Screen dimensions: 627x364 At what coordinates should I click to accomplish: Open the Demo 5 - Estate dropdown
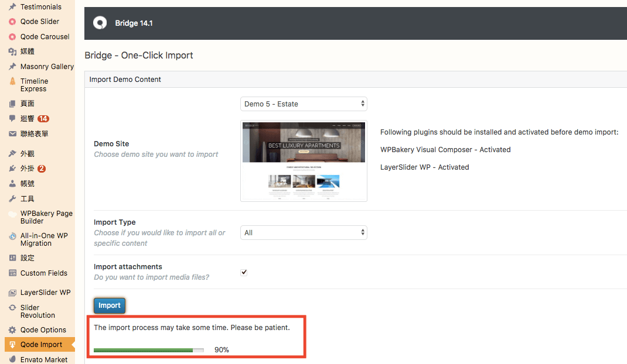(304, 104)
